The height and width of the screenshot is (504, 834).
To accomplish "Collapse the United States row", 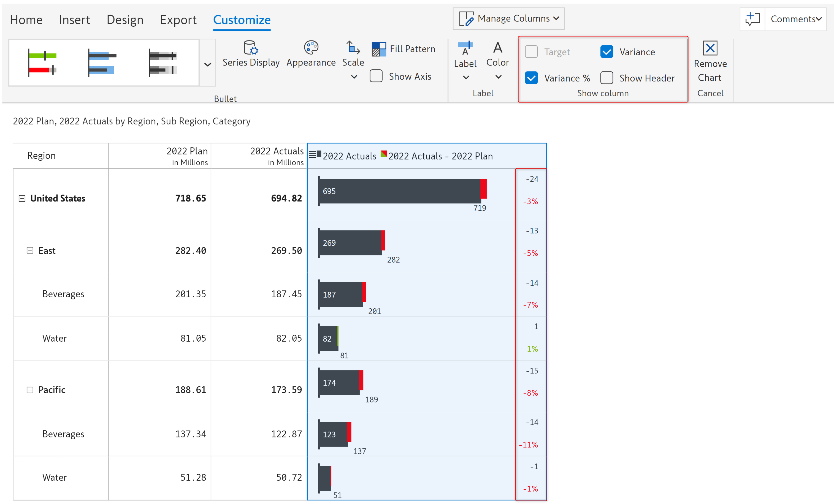I will (22, 198).
